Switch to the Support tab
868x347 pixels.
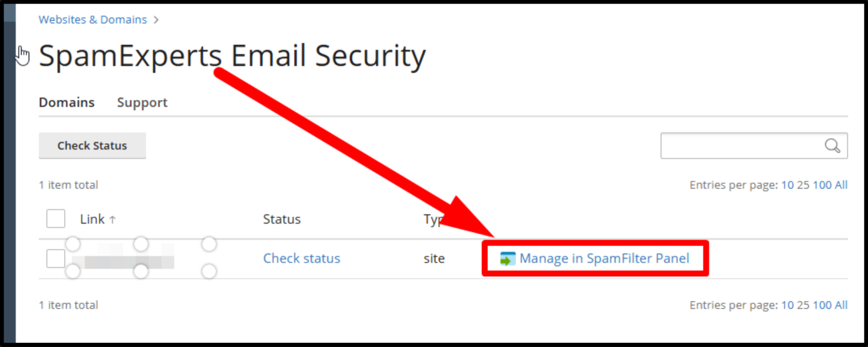(x=142, y=102)
